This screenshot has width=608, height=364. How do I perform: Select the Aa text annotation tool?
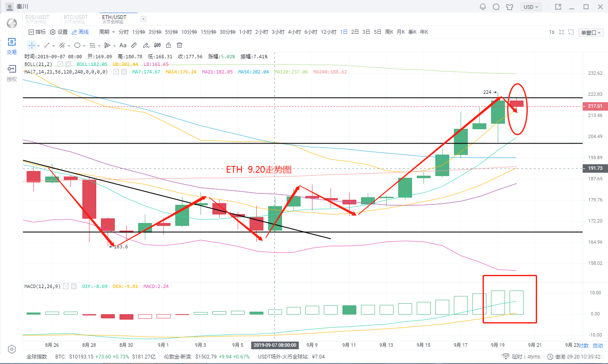(x=123, y=45)
